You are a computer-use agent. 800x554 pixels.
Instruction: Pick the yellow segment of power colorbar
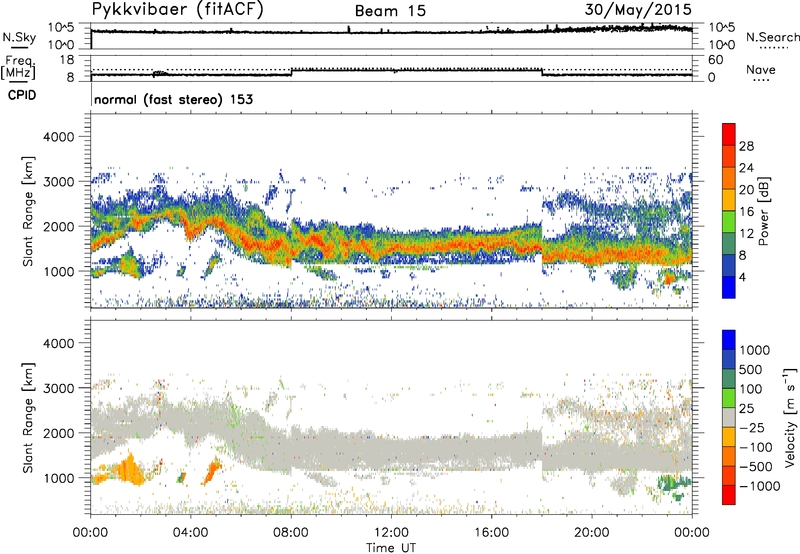[x=729, y=200]
